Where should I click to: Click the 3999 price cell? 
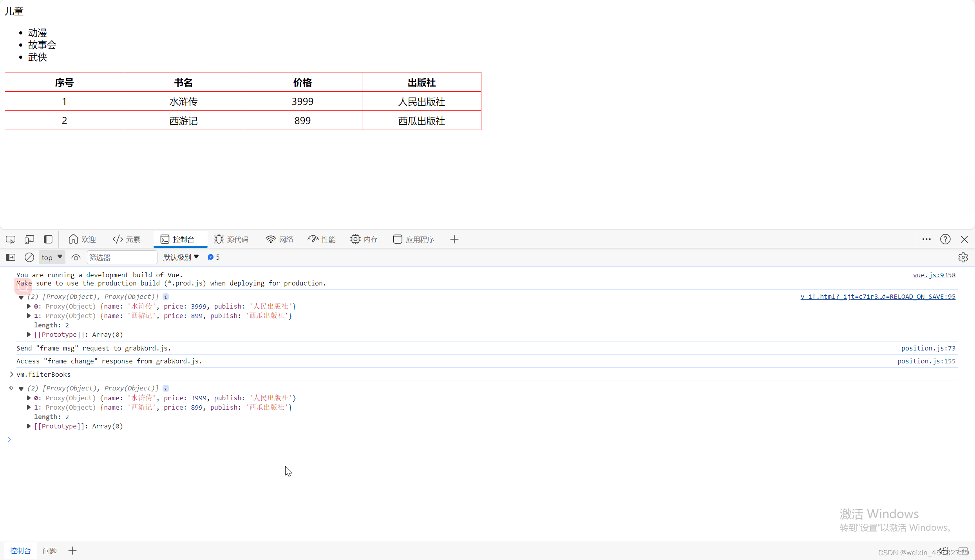[x=302, y=101]
